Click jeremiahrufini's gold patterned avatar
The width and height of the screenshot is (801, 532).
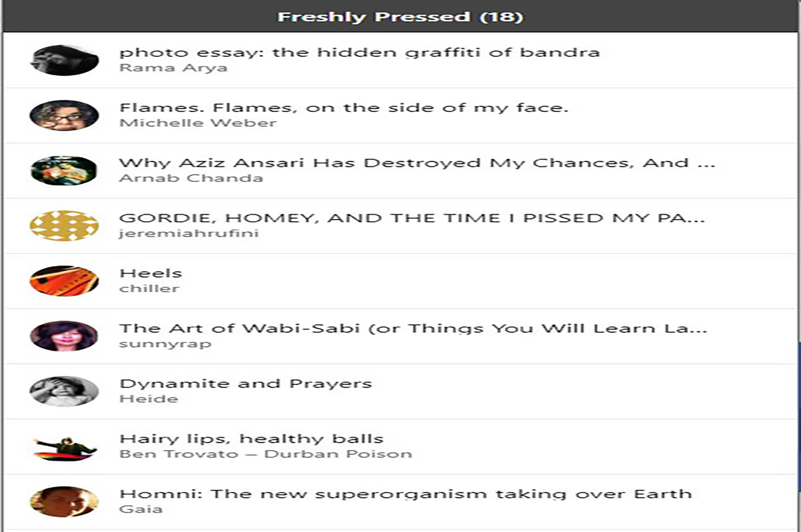tap(64, 225)
